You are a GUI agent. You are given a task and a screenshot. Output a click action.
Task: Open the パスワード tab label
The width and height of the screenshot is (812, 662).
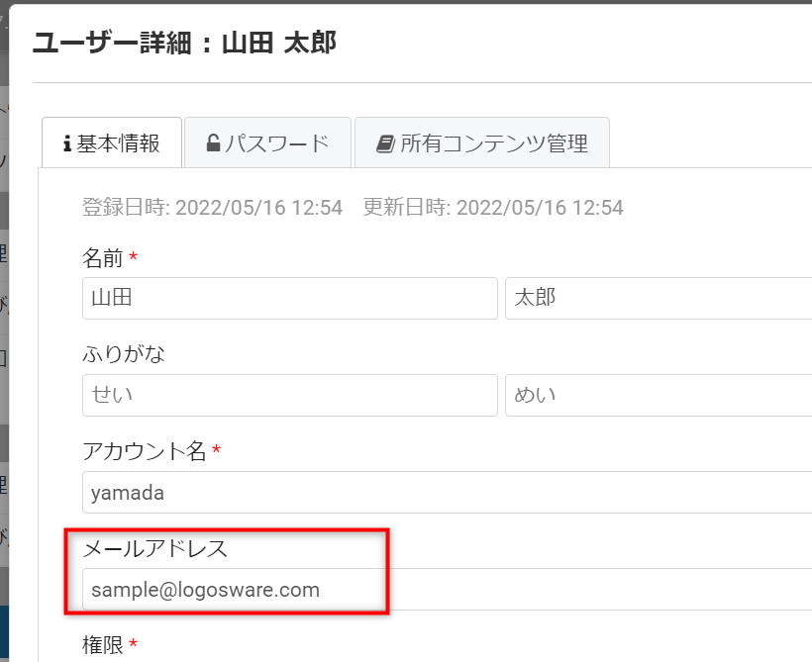click(276, 143)
